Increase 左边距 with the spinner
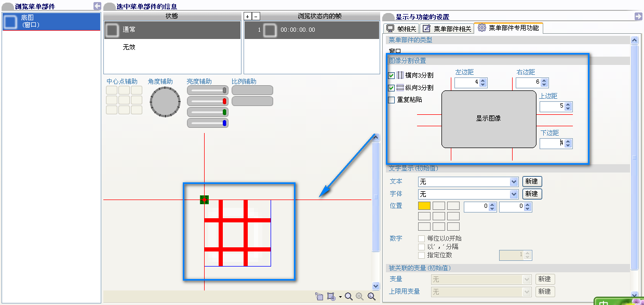The image size is (644, 305). pyautogui.click(x=483, y=81)
